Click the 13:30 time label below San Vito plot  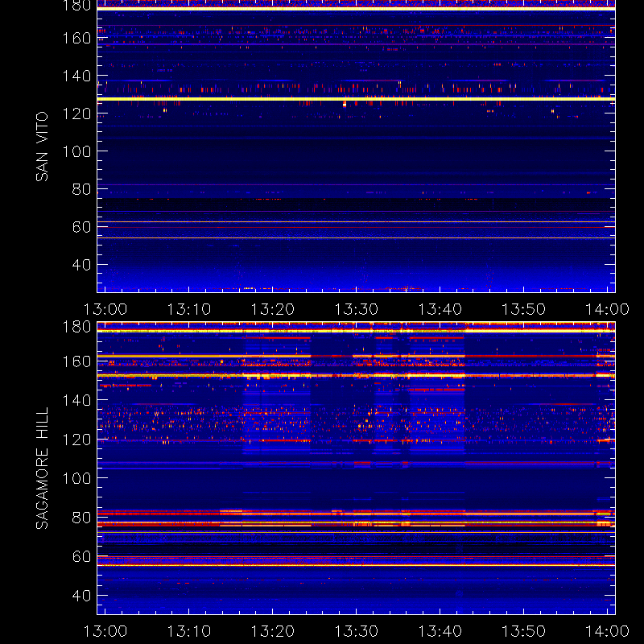356,309
